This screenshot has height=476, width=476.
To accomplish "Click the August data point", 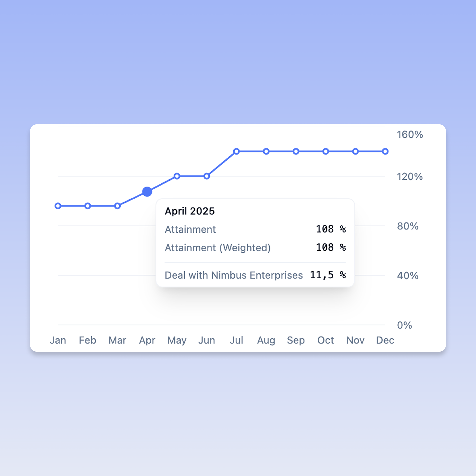I will (266, 151).
